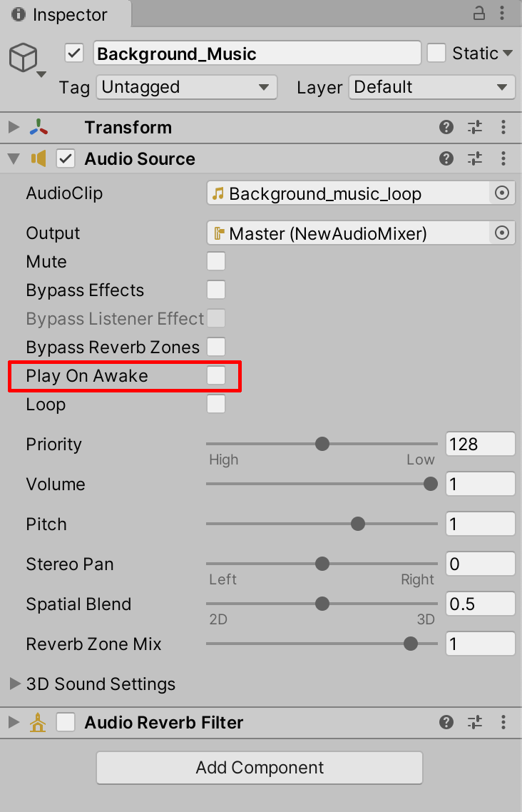Open the AudioClip object picker
The image size is (522, 812).
point(502,193)
